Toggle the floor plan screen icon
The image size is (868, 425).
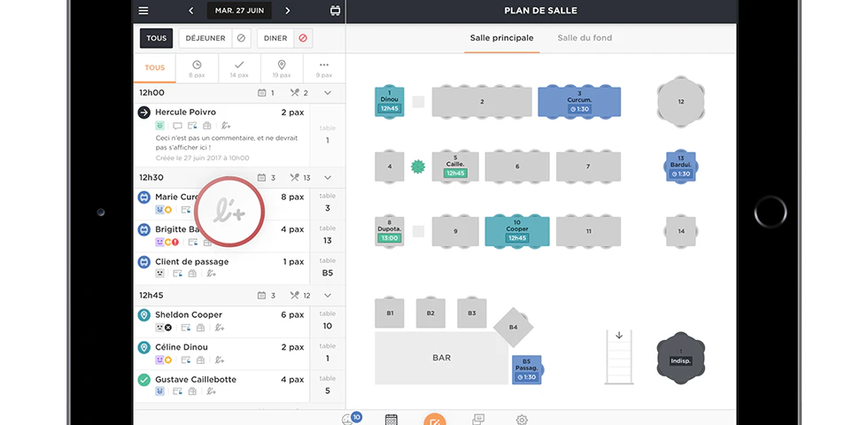click(x=335, y=11)
